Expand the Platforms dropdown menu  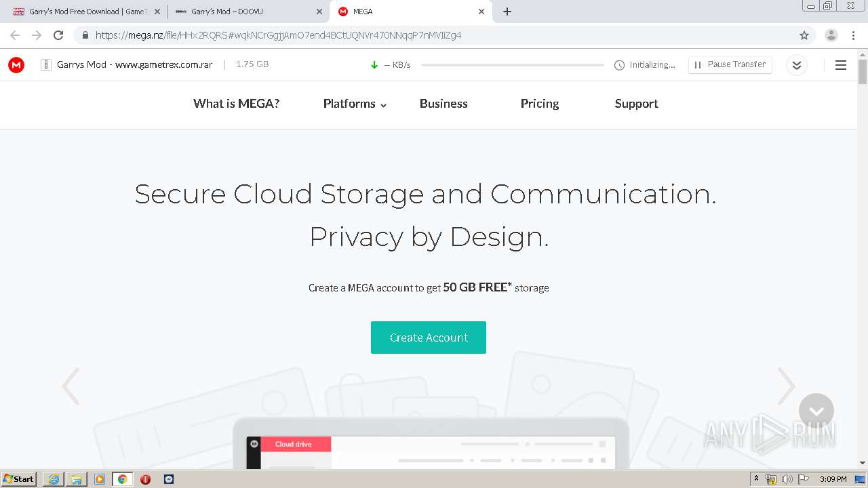click(x=355, y=104)
